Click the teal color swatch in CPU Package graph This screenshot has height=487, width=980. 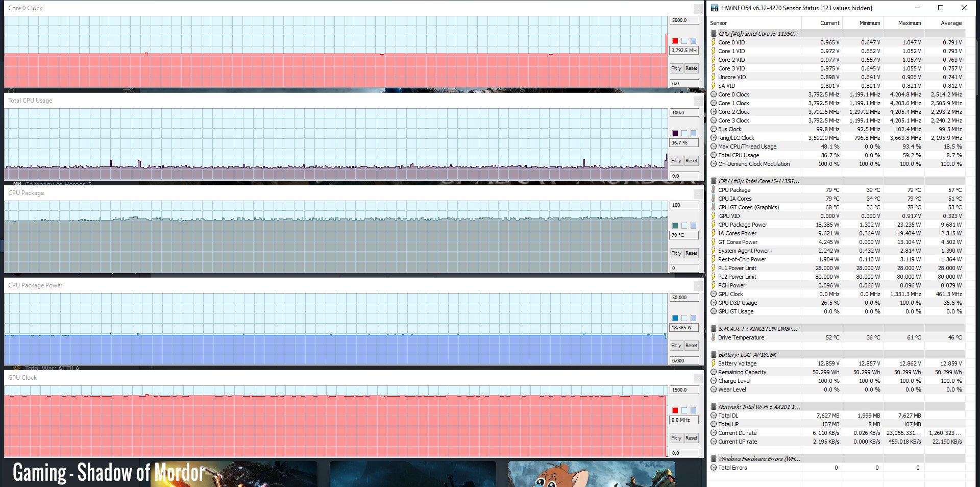tap(675, 226)
